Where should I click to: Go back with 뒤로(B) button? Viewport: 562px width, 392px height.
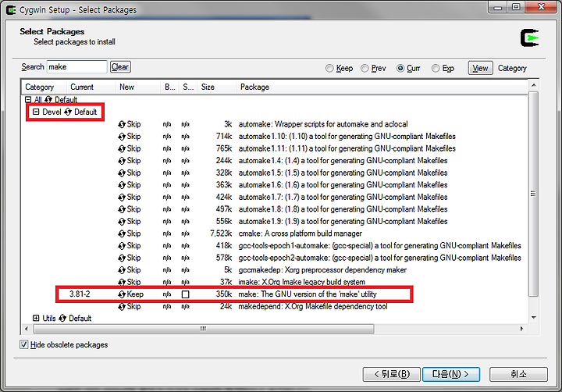click(x=392, y=374)
